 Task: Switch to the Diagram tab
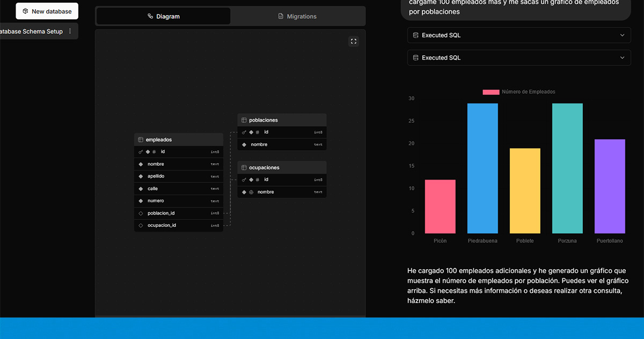[x=164, y=17]
